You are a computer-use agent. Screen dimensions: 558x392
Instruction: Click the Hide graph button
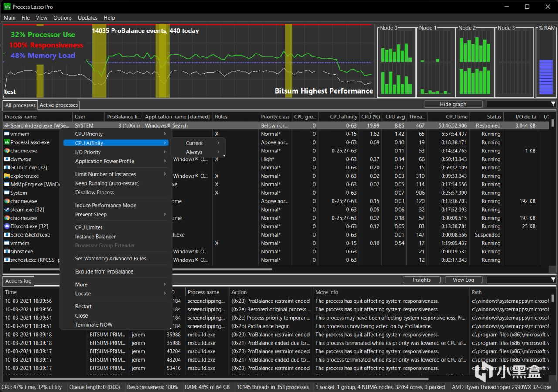click(453, 104)
